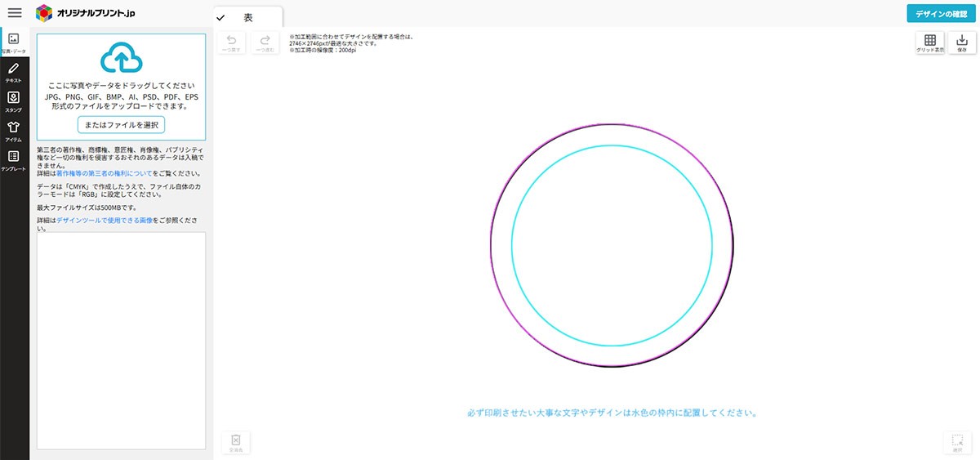Screen dimensions: 980x460
Task: Open the テンプレート panel
Action: tap(14, 160)
